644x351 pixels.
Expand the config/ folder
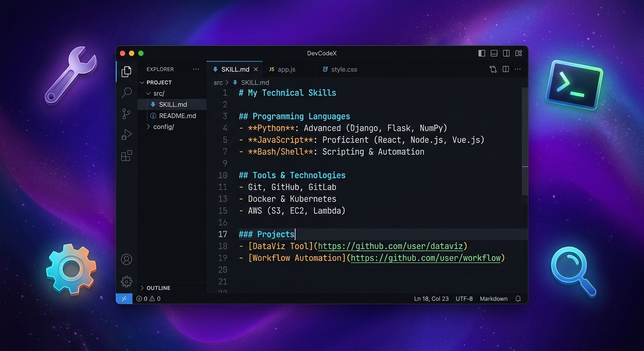pyautogui.click(x=163, y=127)
